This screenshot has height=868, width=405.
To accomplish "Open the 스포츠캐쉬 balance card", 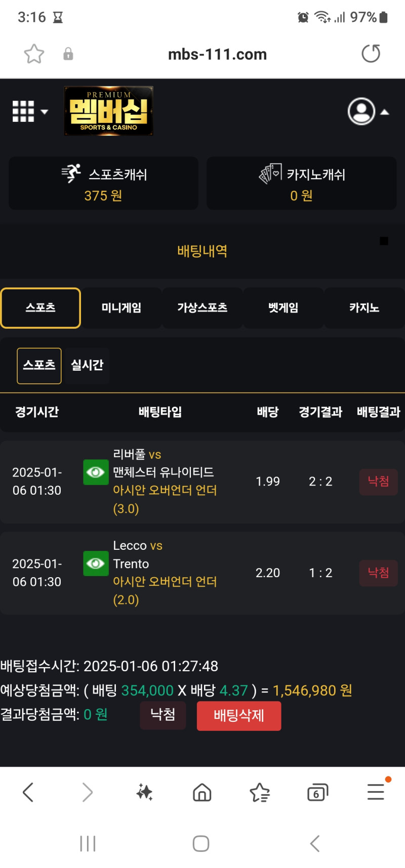I will (x=103, y=183).
